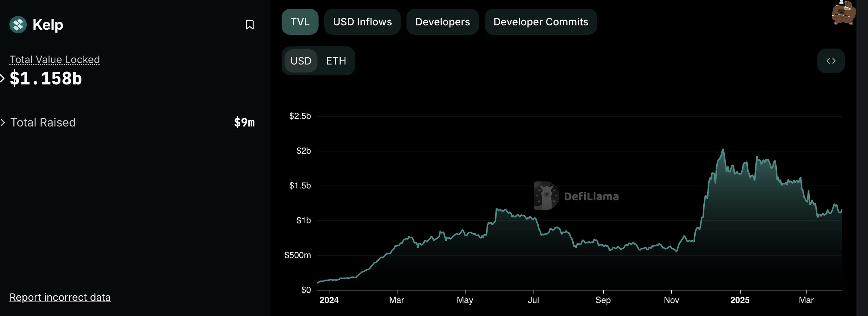Expand the Total Raised details chevron

tap(3, 122)
